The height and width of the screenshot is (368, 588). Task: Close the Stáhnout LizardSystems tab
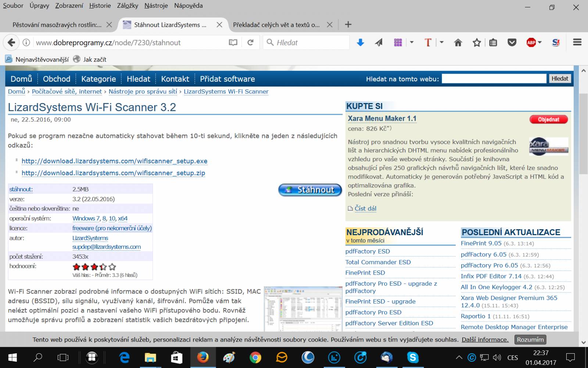(219, 25)
